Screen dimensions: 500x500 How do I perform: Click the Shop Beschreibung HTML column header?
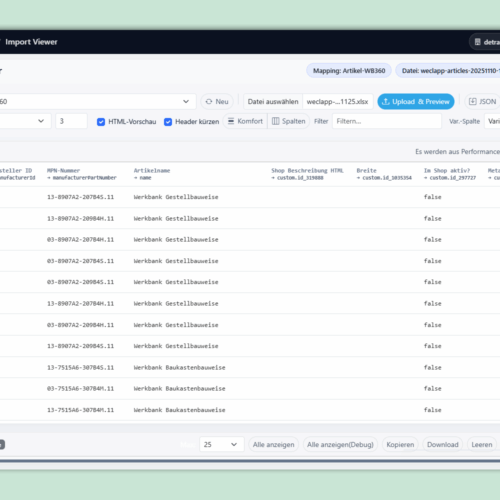coord(307,174)
